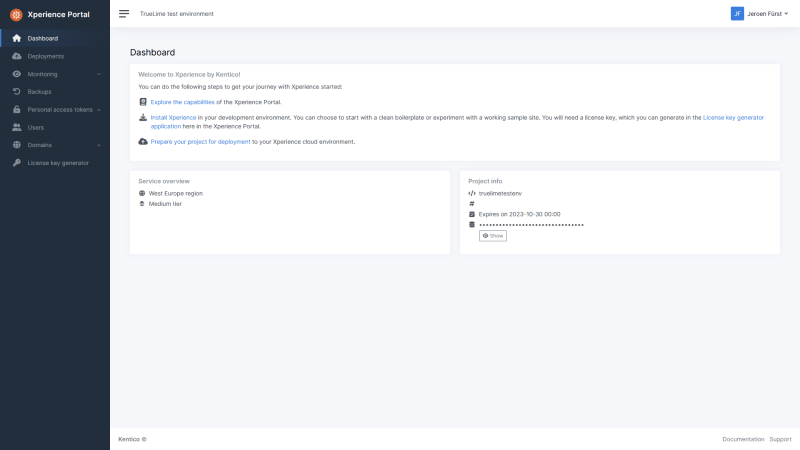The height and width of the screenshot is (450, 800).
Task: Click the tier icon next to Medium tier
Action: [142, 204]
